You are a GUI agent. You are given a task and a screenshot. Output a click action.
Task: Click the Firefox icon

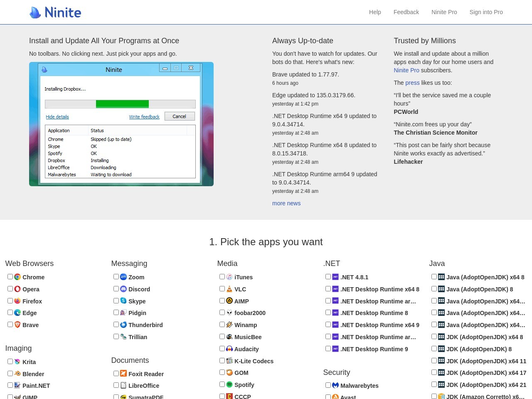pyautogui.click(x=17, y=301)
